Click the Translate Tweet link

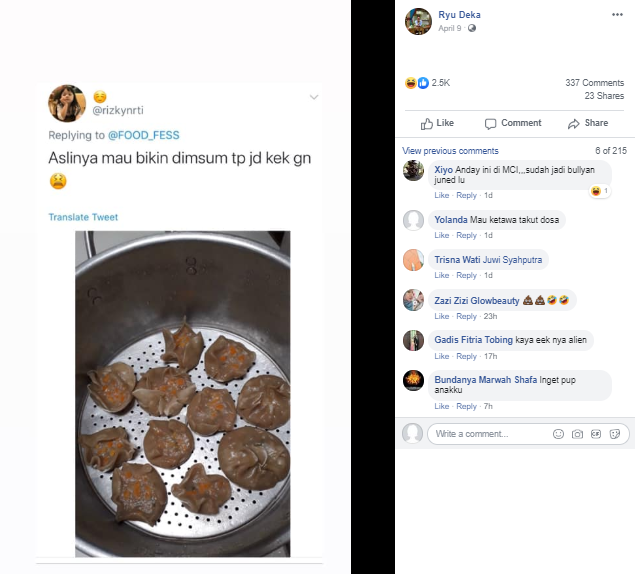[x=83, y=217]
